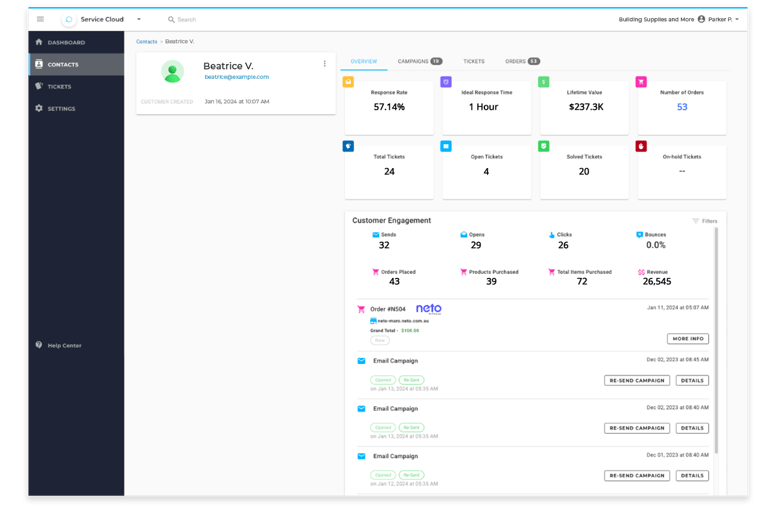This screenshot has width=776, height=517.
Task: Re-send the Dec 02 08:40 AM campaign
Action: pyautogui.click(x=637, y=428)
